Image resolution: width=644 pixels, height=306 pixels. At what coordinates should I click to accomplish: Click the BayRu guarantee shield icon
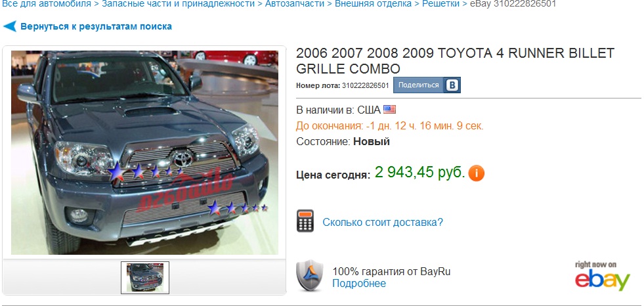click(310, 276)
